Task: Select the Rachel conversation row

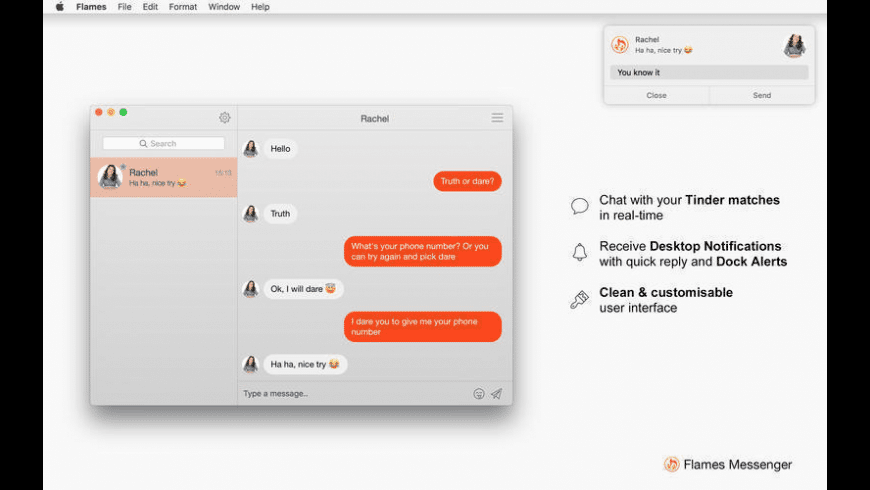Action: click(164, 177)
